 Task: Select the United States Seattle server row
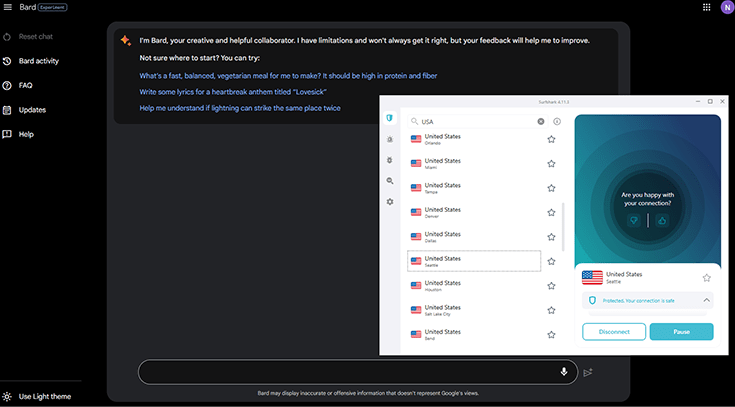[x=474, y=261]
